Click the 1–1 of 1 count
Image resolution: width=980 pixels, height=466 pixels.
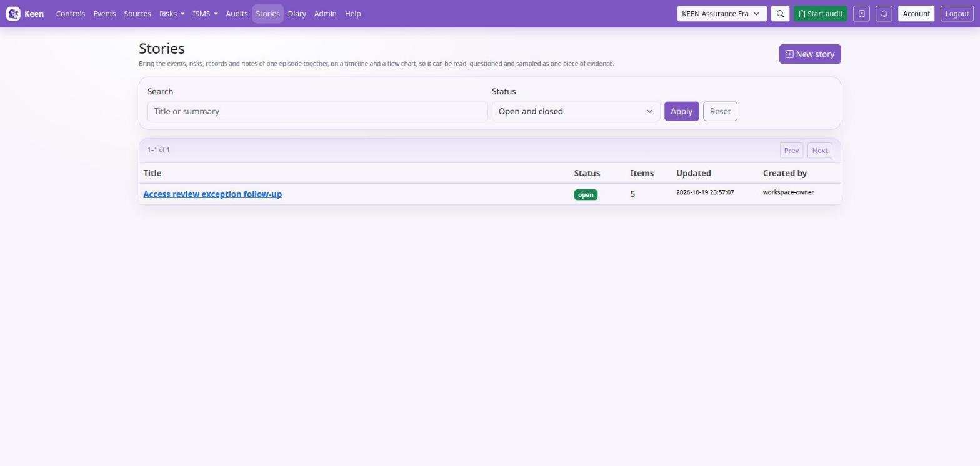click(x=159, y=150)
